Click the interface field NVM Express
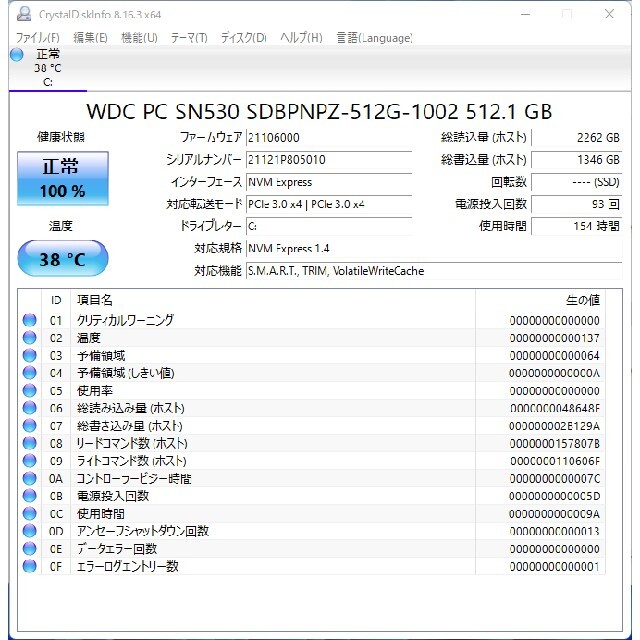 (x=329, y=182)
